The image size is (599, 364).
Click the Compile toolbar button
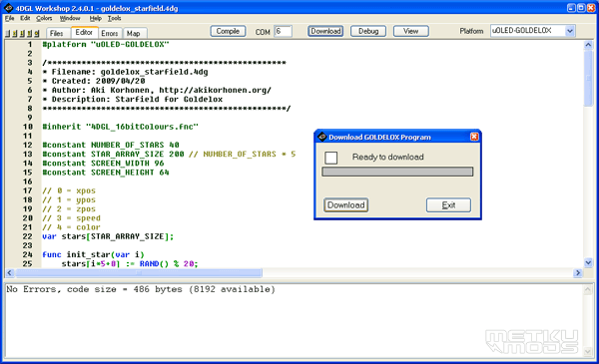(228, 31)
